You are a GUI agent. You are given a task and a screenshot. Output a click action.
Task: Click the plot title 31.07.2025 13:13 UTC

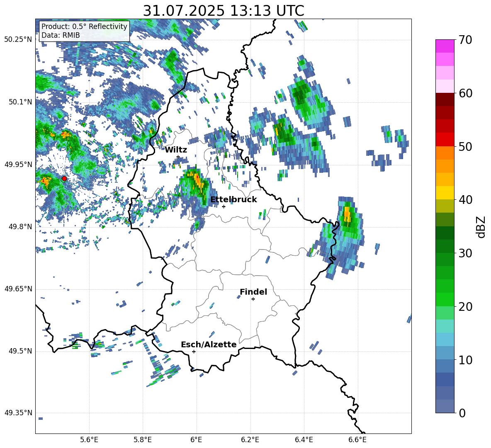(223, 11)
